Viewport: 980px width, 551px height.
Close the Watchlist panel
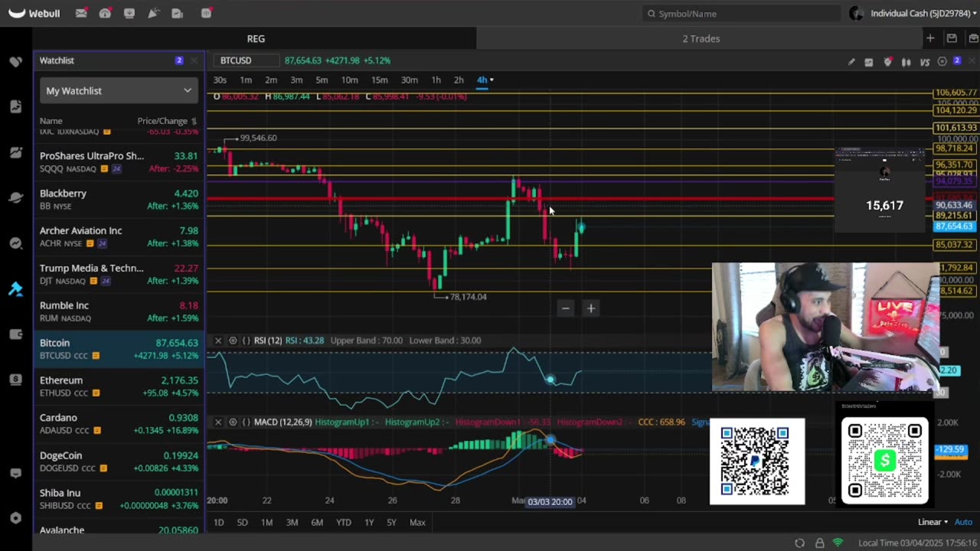pos(194,60)
